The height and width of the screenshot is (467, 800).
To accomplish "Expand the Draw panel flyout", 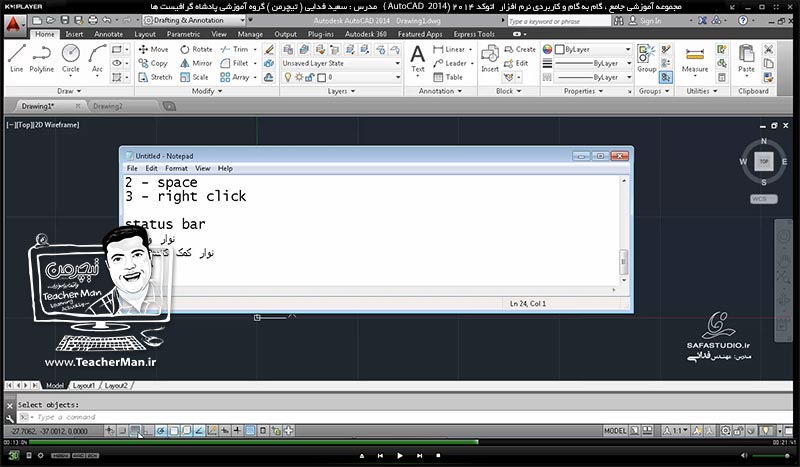I will click(69, 91).
